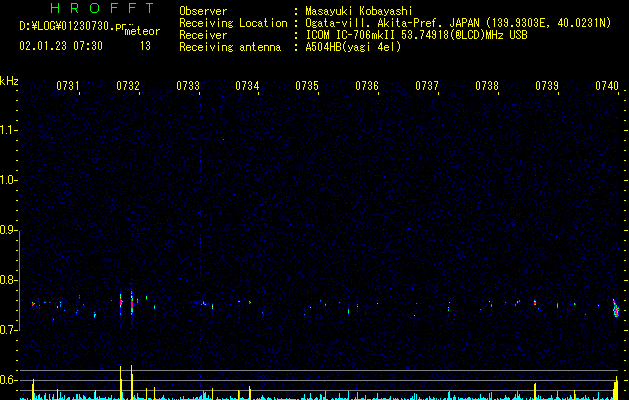Click the 0.8 kHz frequency label
The height and width of the screenshot is (400, 629).
[x=9, y=280]
